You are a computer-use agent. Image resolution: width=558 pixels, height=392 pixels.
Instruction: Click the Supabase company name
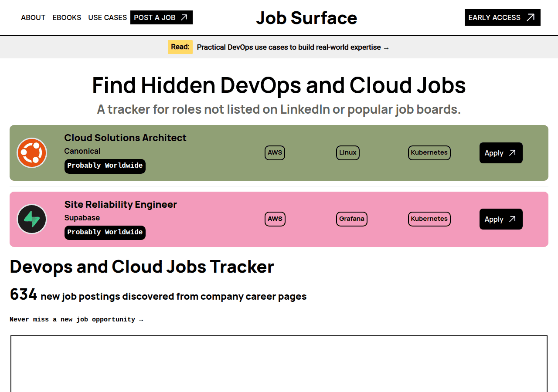[82, 218]
